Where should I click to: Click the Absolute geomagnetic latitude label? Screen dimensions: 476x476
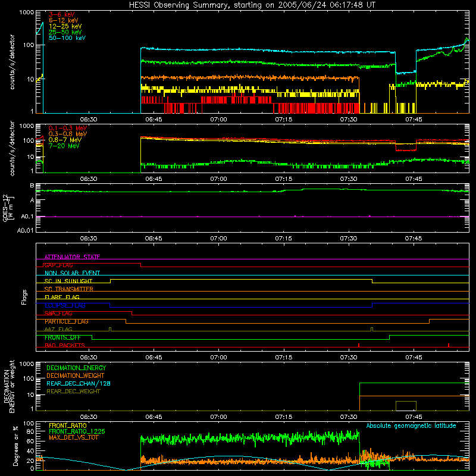411,425
